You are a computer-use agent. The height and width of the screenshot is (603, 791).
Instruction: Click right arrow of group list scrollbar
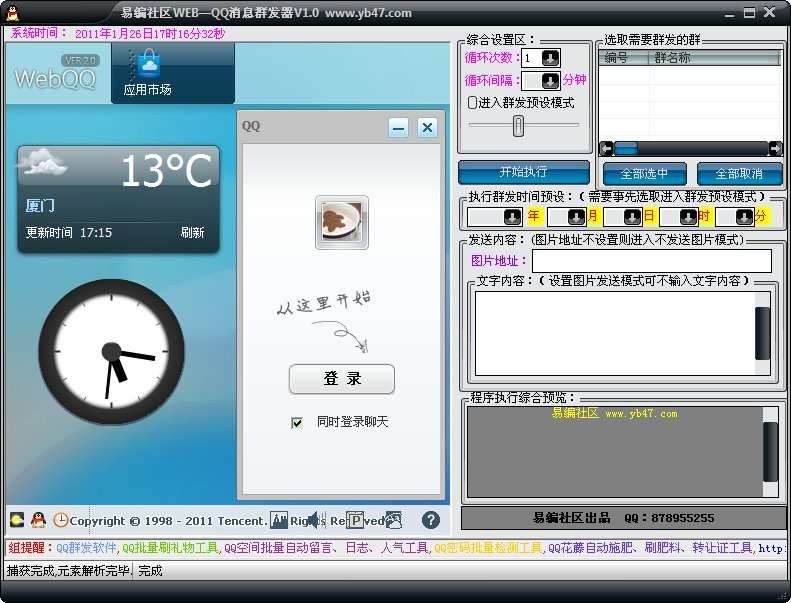(x=775, y=148)
